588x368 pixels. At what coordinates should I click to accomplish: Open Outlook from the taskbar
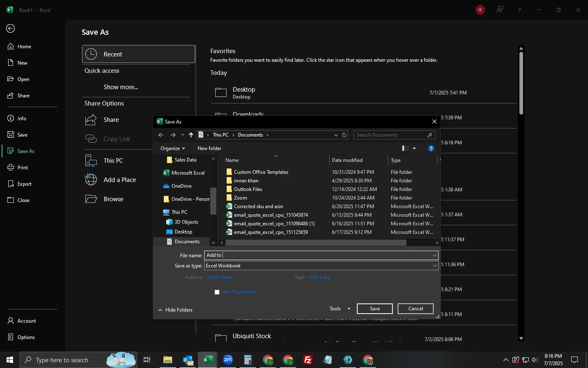click(x=188, y=360)
